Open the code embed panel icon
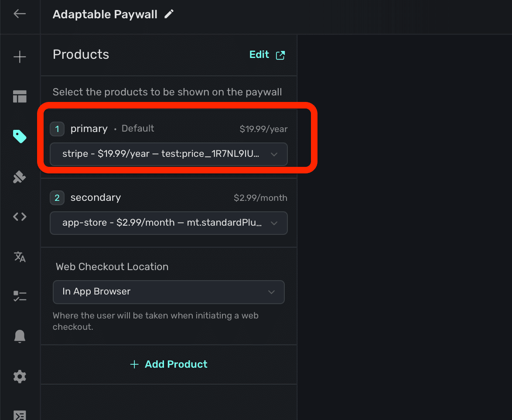This screenshot has height=420, width=512. click(x=20, y=217)
